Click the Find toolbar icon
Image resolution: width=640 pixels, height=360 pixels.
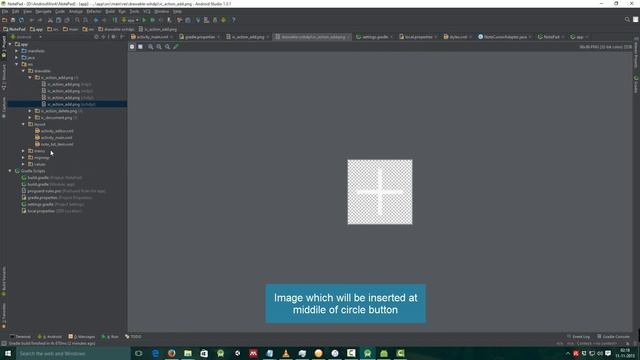coord(77,20)
